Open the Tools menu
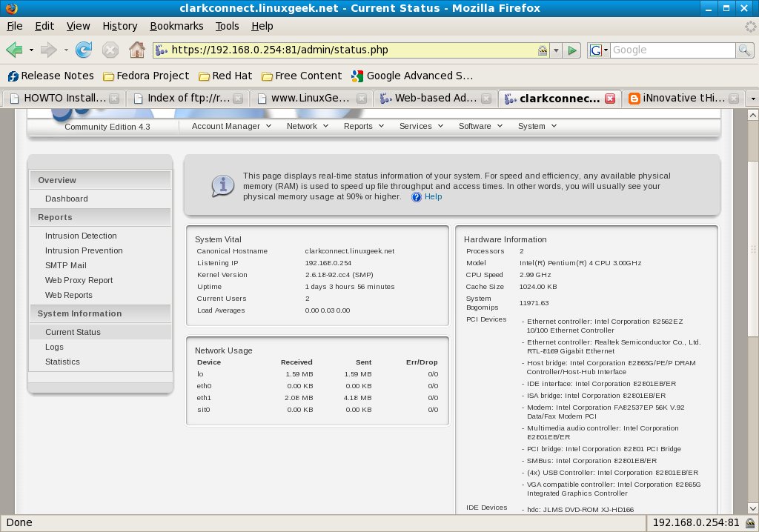The height and width of the screenshot is (532, 759). click(227, 26)
